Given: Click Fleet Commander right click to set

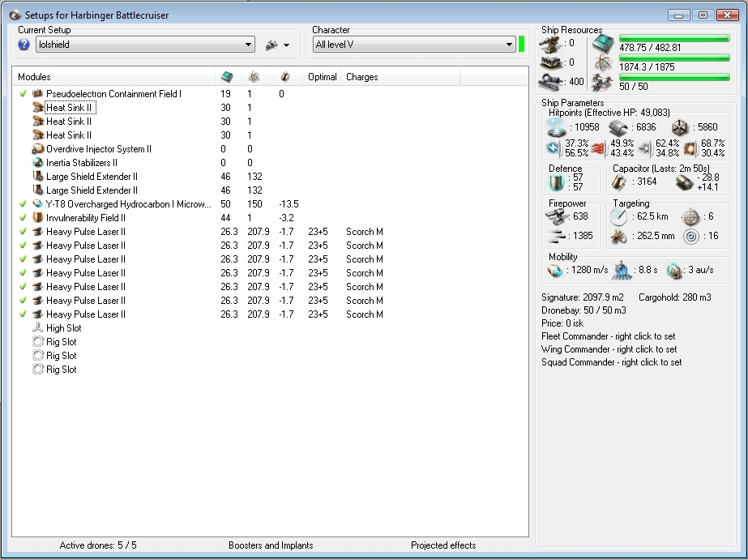Looking at the screenshot, I should tap(609, 336).
